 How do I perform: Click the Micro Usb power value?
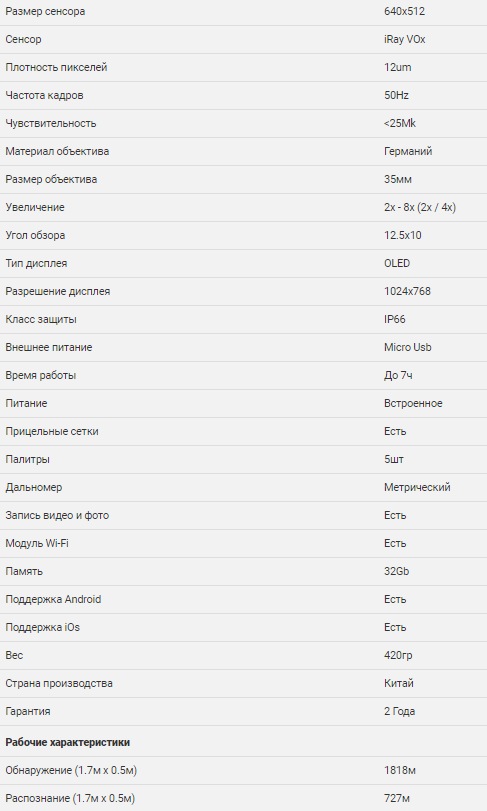[407, 347]
